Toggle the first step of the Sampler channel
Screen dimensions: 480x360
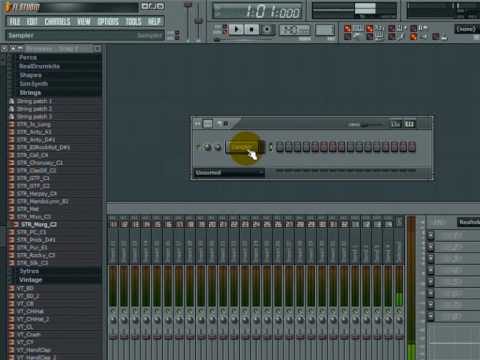tap(280, 147)
